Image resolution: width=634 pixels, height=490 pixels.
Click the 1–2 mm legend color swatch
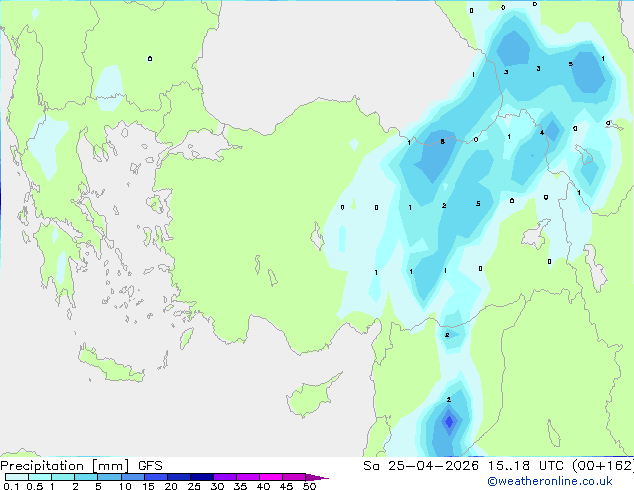point(63,477)
